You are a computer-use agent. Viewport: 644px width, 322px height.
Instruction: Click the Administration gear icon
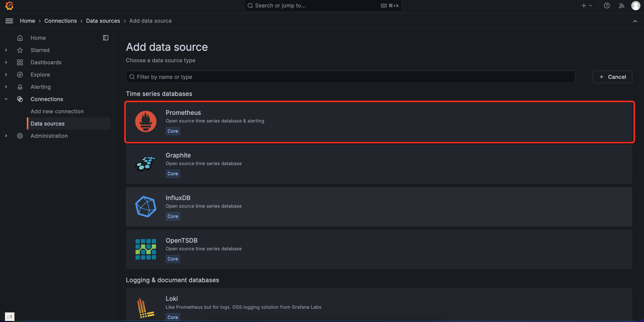tap(20, 136)
